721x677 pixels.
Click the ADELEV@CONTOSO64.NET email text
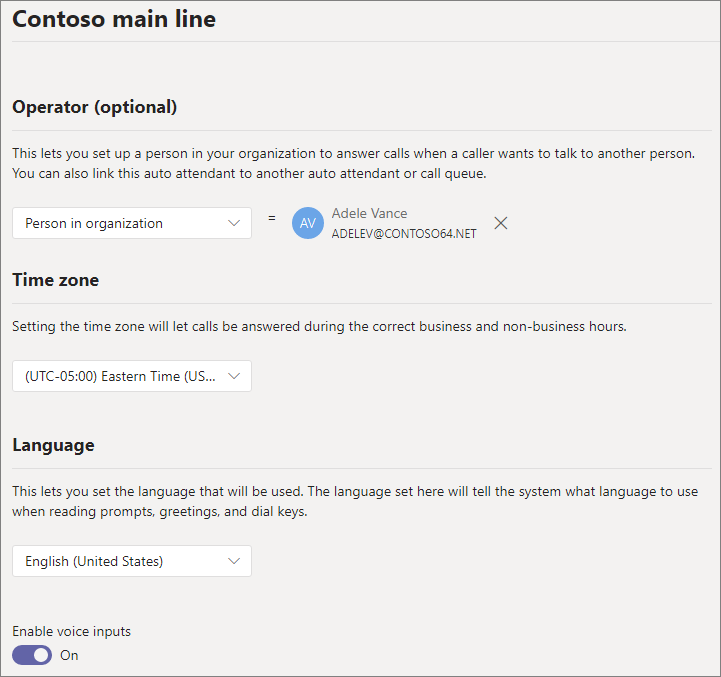404,234
